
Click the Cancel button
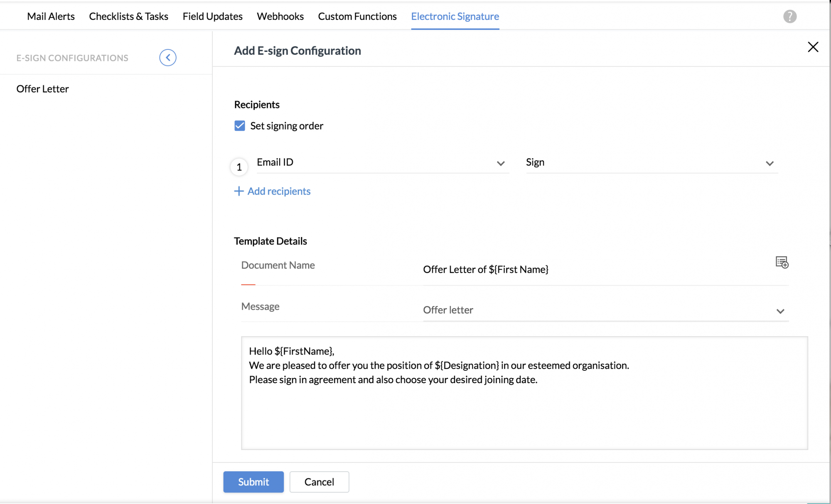(x=319, y=482)
